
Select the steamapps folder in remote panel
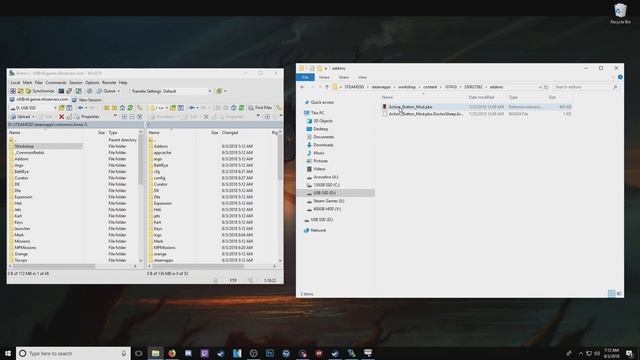[x=163, y=260]
